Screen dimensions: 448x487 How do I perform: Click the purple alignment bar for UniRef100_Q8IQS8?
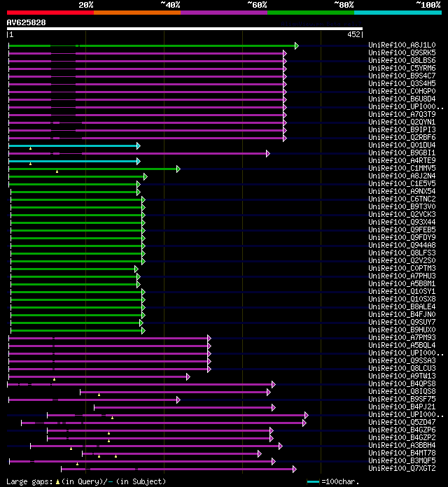pyautogui.click(x=174, y=393)
